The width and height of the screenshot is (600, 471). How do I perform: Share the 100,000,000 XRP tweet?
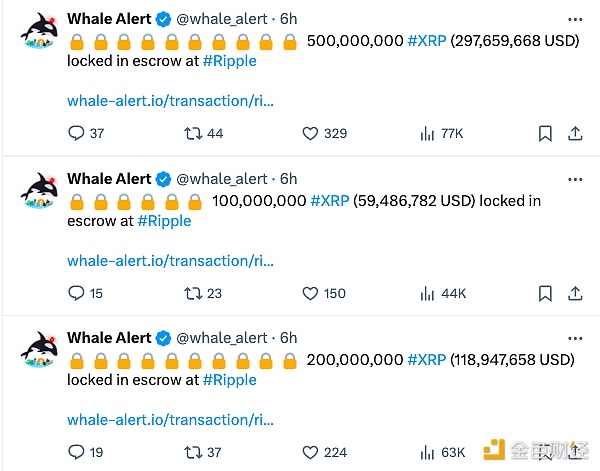pyautogui.click(x=575, y=293)
